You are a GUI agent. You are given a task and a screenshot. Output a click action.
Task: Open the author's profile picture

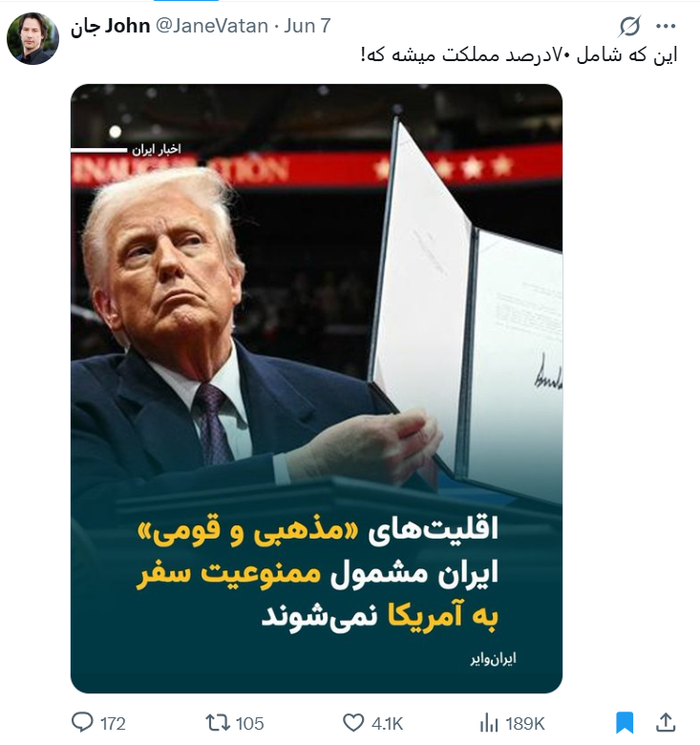click(32, 38)
